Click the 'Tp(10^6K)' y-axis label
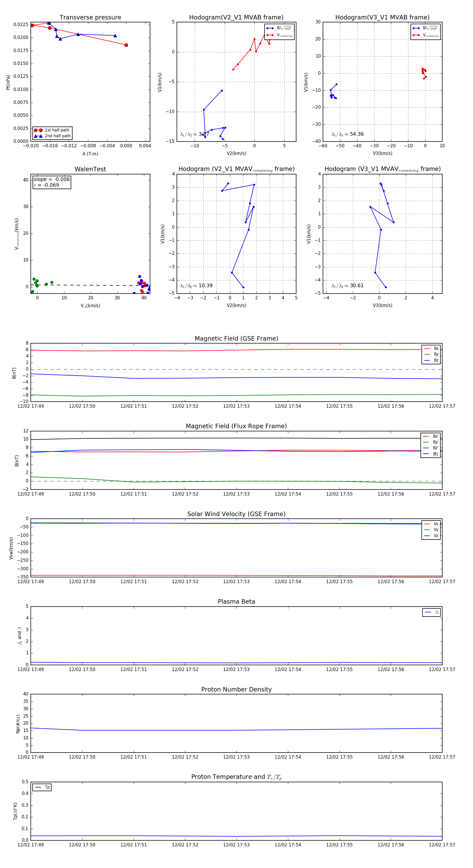Screen dimensions: 473x868 [15, 811]
